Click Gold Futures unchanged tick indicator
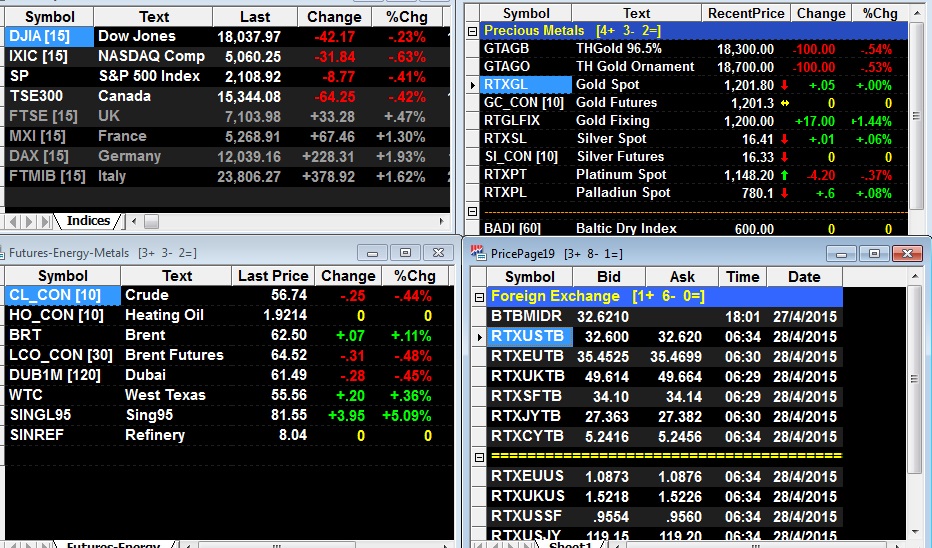 (x=785, y=103)
